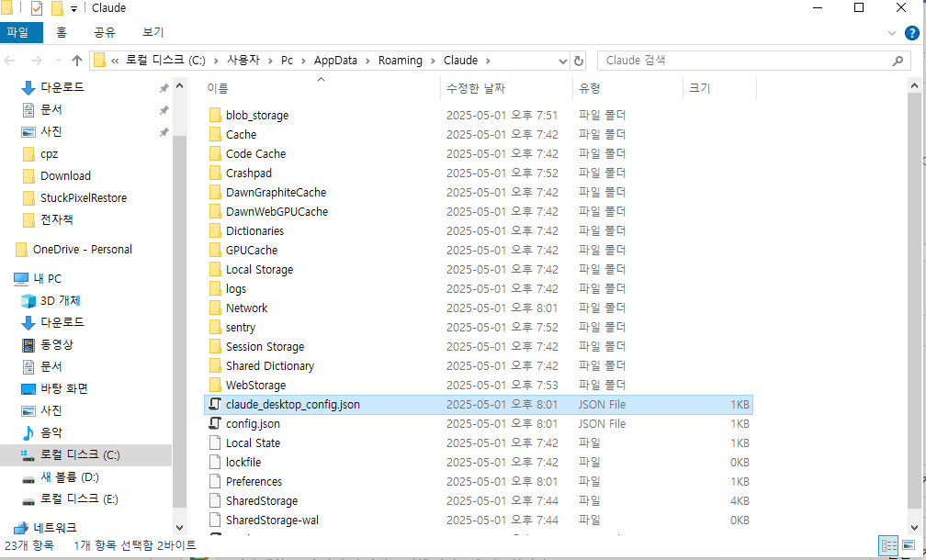
Task: Open 동영상 in sidebar
Action: click(x=47, y=344)
